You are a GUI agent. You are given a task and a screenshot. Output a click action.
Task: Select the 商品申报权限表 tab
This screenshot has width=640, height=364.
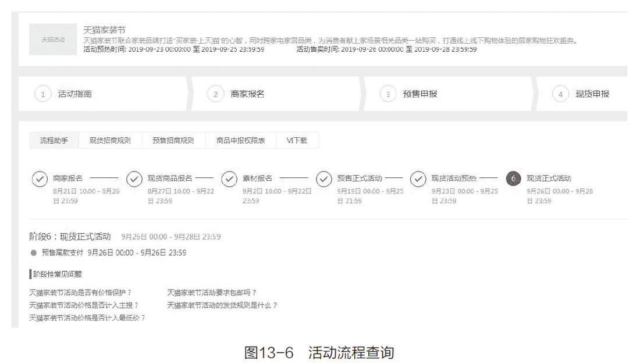click(x=240, y=141)
